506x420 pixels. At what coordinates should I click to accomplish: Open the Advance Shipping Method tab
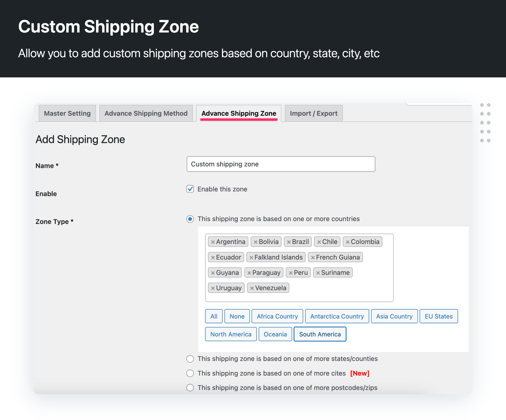[x=146, y=113]
